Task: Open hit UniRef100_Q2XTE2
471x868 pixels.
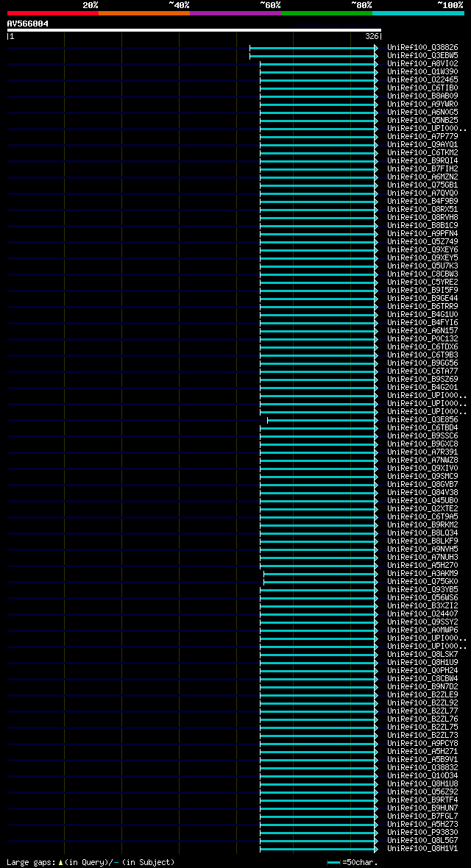Action: click(422, 508)
